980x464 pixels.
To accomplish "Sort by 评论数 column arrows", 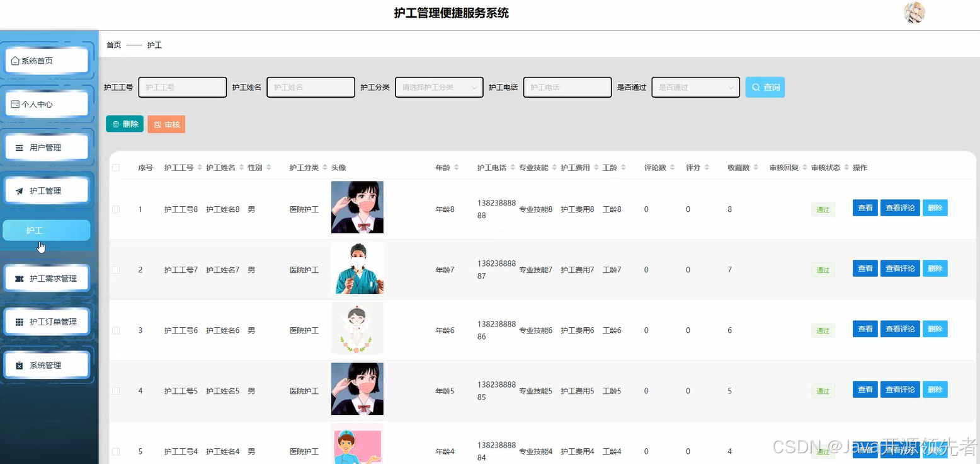I will point(673,168).
